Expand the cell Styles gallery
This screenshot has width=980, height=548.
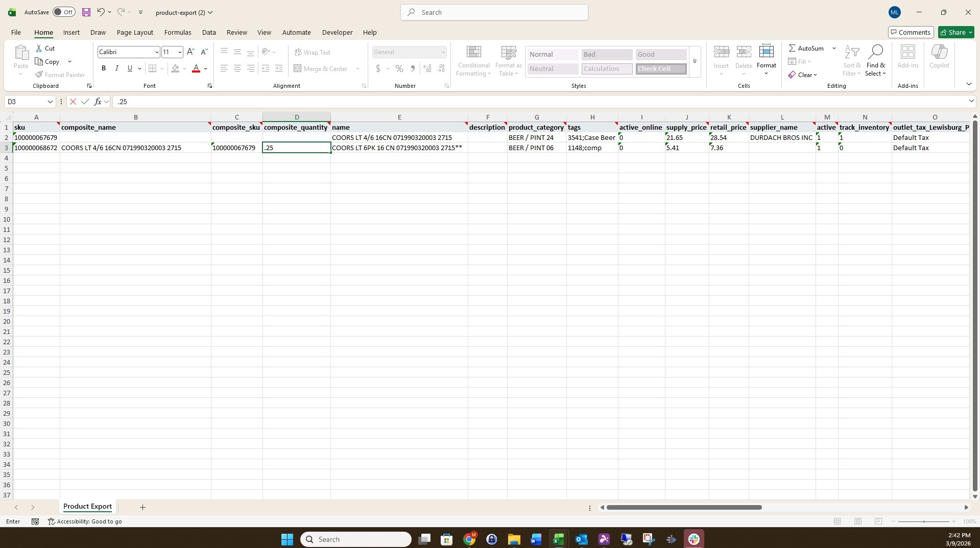pyautogui.click(x=695, y=61)
